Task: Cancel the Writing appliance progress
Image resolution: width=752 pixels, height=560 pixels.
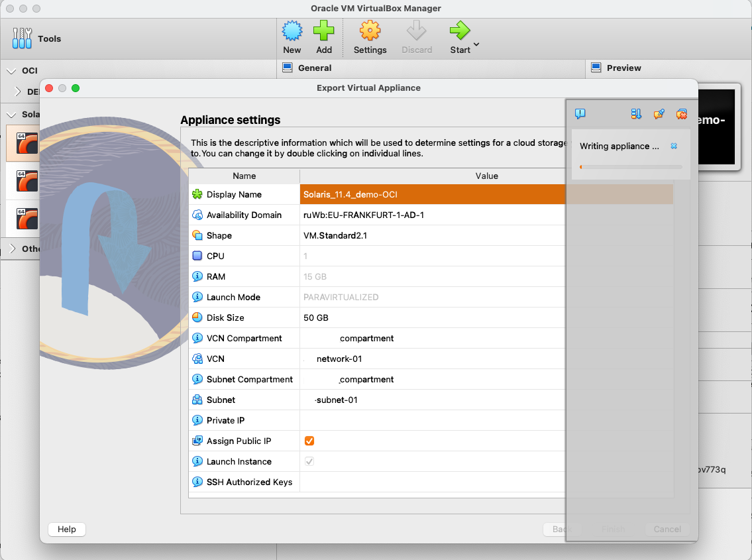Action: coord(674,146)
